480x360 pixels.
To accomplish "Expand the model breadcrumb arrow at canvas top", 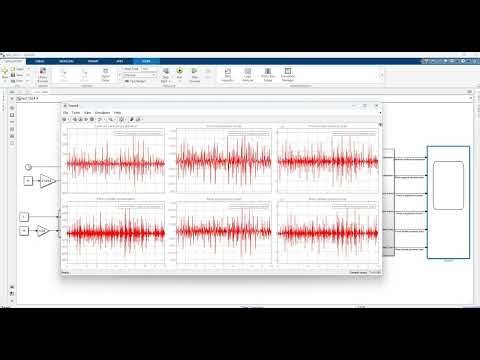I will (x=37, y=98).
